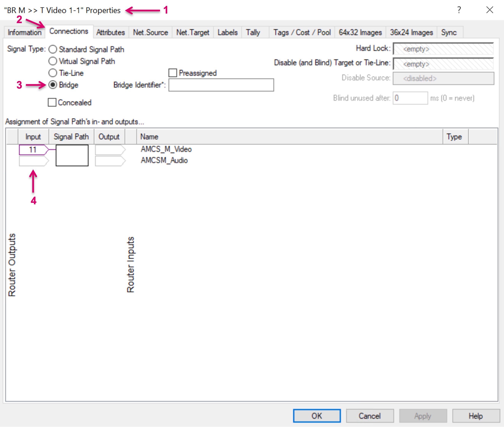Click the Bridge Identifier text field
This screenshot has width=504, height=427.
pyautogui.click(x=221, y=85)
